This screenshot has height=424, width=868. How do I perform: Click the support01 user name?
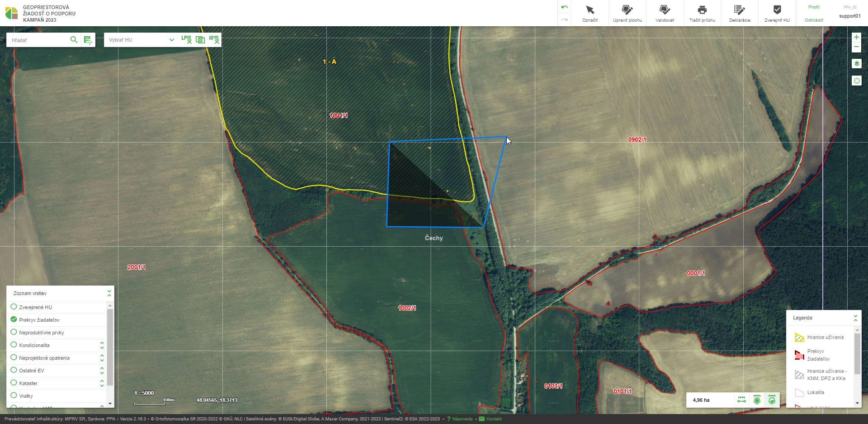coord(850,16)
